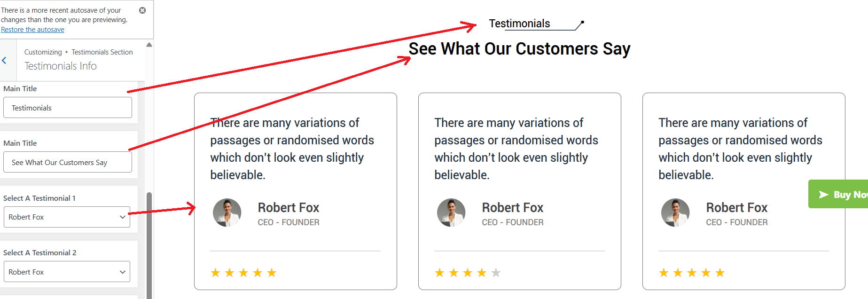Viewport: 868px width, 299px height.
Task: Click the first gold star in first card
Action: 215,273
